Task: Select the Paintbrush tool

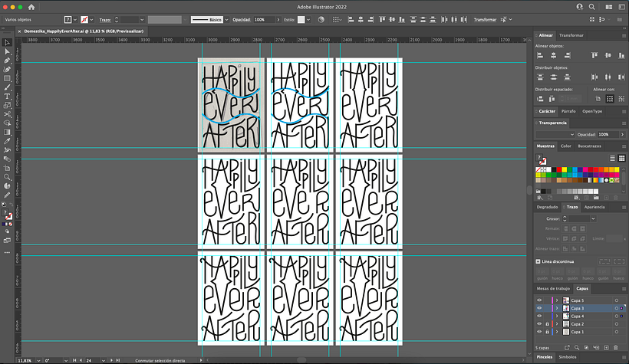Action: pos(7,87)
